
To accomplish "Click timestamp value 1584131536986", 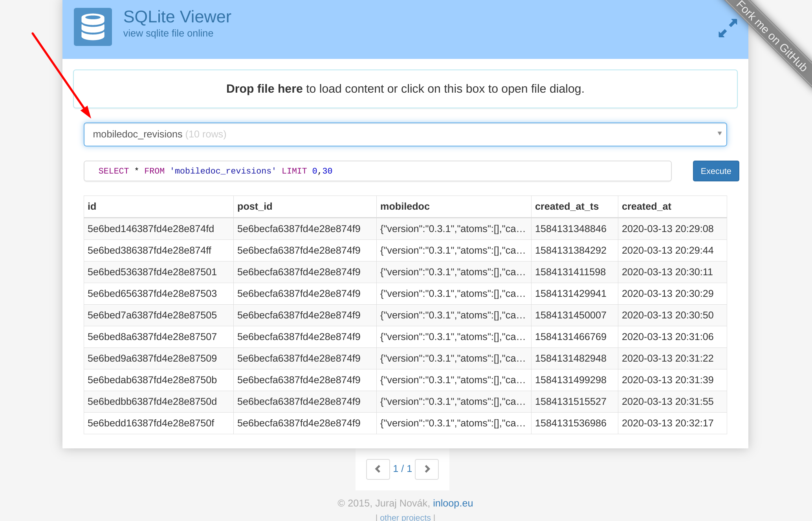I will tap(574, 423).
